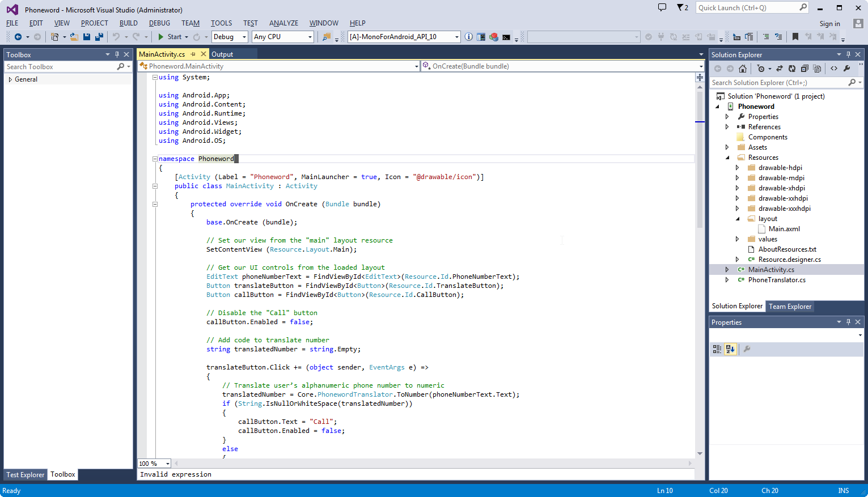Toggle Show All Files in Solution Explorer
The image size is (868, 497).
(x=817, y=69)
